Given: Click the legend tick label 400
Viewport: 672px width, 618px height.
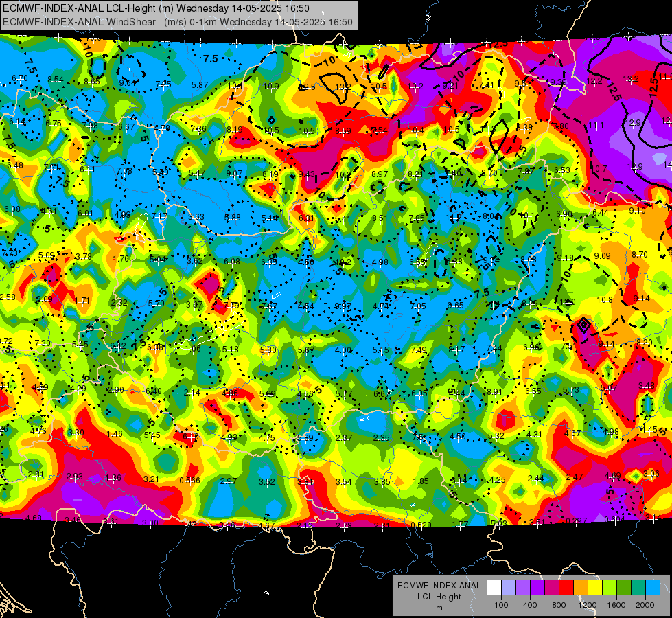Looking at the screenshot, I should pos(530,605).
